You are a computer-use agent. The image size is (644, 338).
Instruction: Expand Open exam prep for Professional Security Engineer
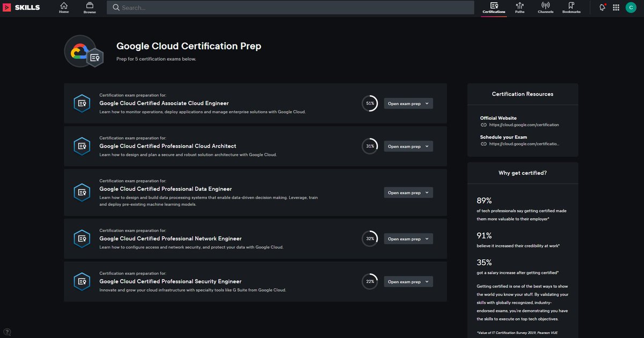408,282
